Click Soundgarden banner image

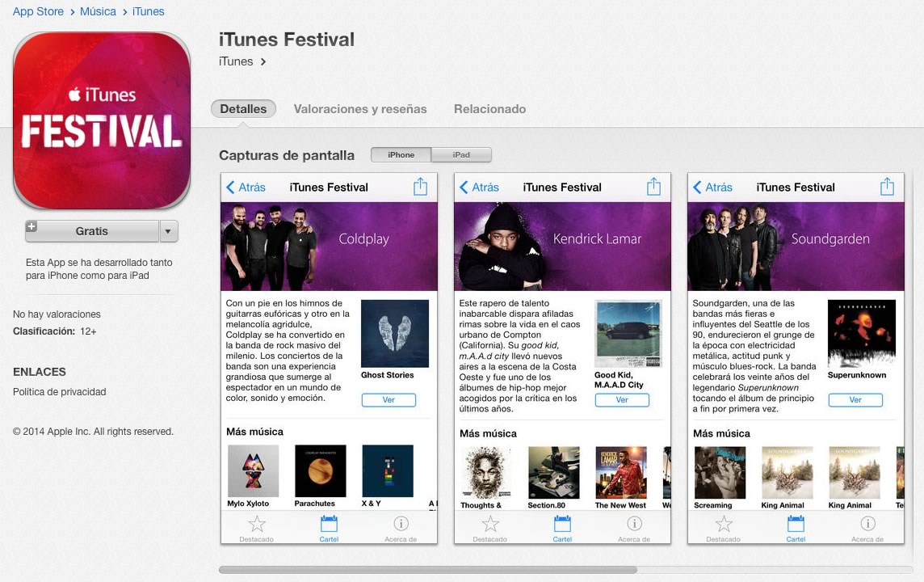[x=796, y=247]
